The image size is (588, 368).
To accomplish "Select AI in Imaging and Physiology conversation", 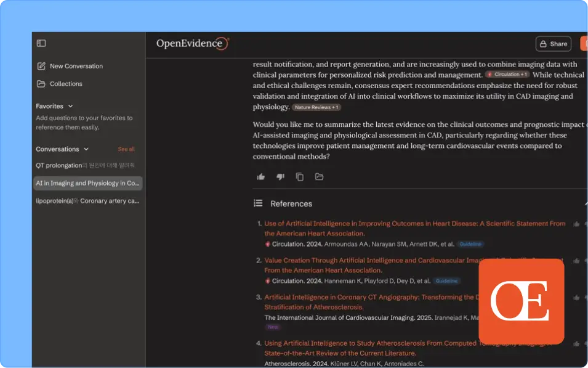I will (88, 183).
